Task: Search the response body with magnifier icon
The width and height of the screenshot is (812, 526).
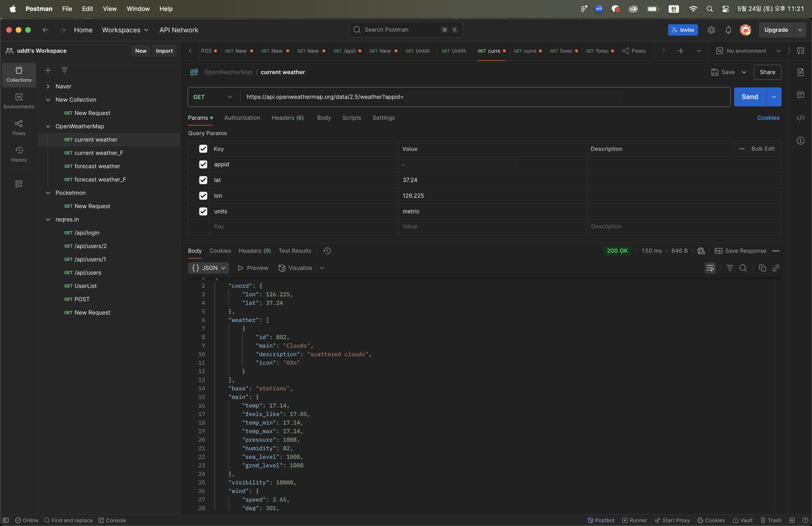Action: point(743,268)
